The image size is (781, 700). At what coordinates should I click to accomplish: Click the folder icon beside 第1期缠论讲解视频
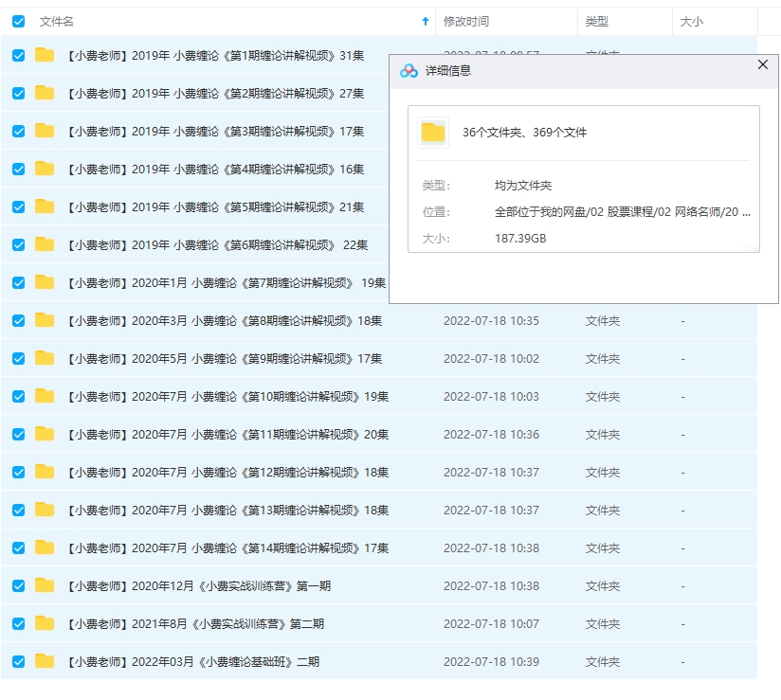pos(44,55)
